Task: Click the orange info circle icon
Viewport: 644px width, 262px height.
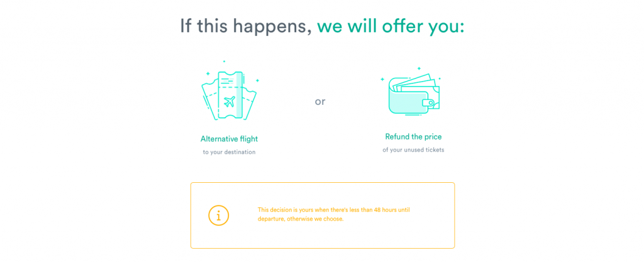Action: coord(218,216)
